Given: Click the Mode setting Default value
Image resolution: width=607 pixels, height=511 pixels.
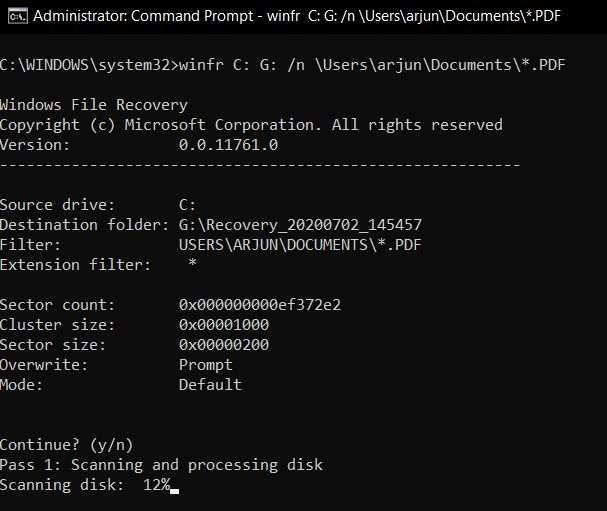Looking at the screenshot, I should tap(210, 384).
